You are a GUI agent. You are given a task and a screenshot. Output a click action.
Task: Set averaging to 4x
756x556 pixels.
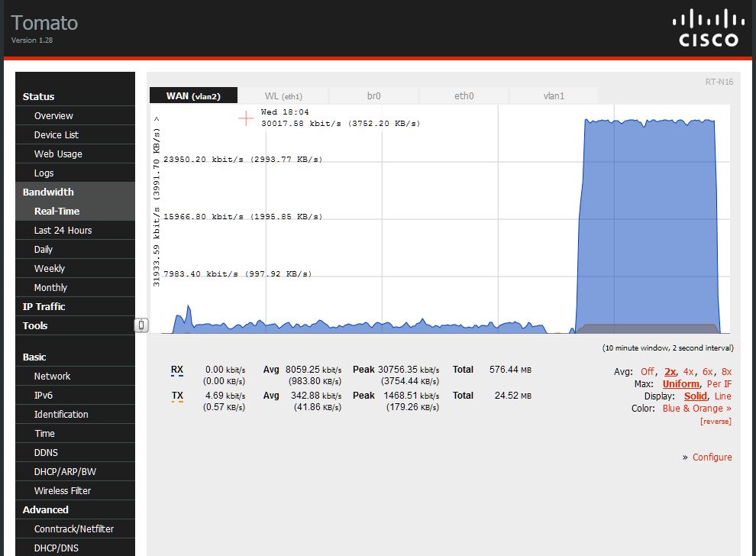click(689, 372)
